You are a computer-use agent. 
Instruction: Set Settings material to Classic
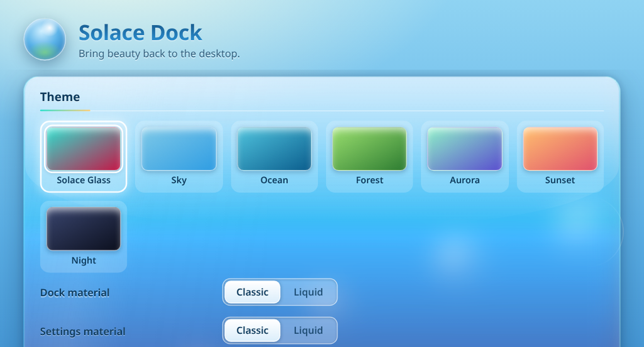(252, 330)
